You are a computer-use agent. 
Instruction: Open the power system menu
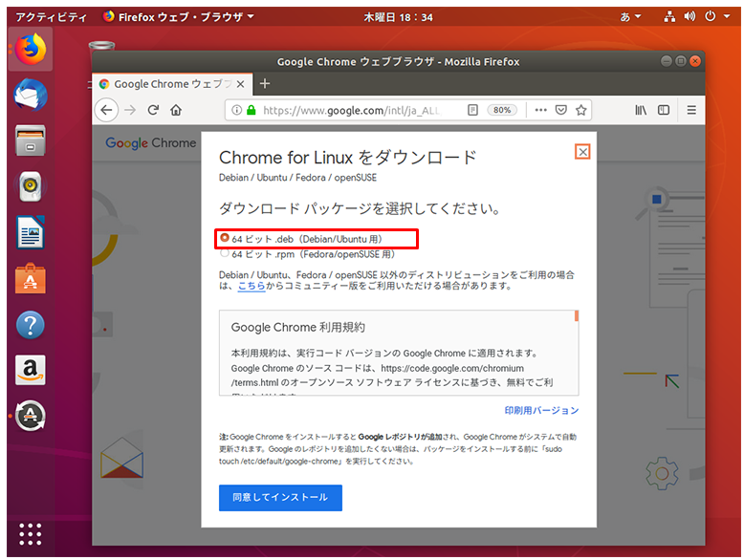pos(710,16)
